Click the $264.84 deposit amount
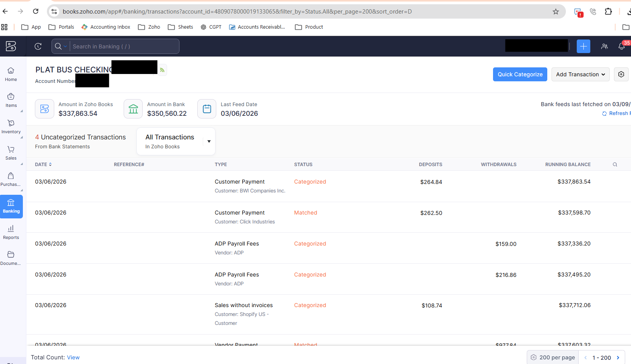The image size is (631, 364). [431, 182]
